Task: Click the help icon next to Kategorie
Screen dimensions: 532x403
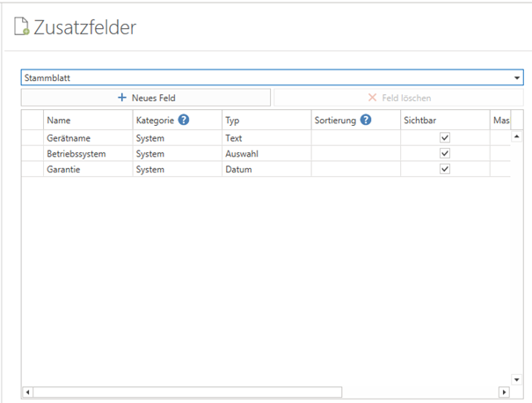Action: pos(184,121)
